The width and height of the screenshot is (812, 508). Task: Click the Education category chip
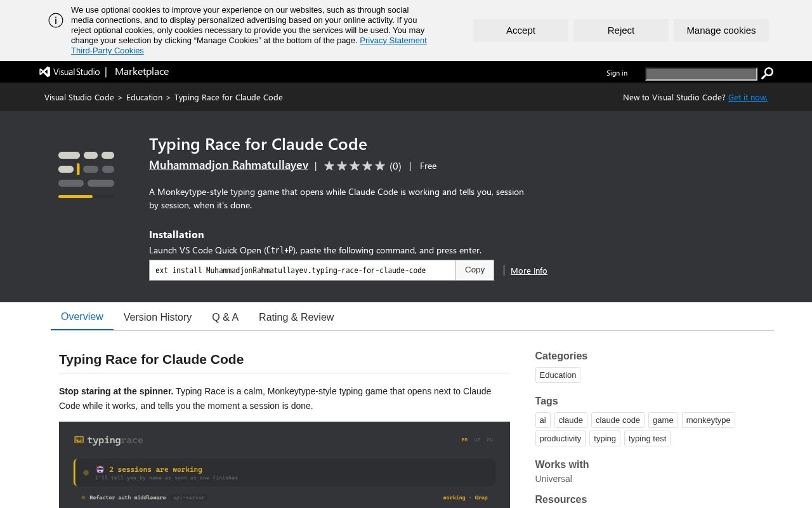click(x=558, y=375)
